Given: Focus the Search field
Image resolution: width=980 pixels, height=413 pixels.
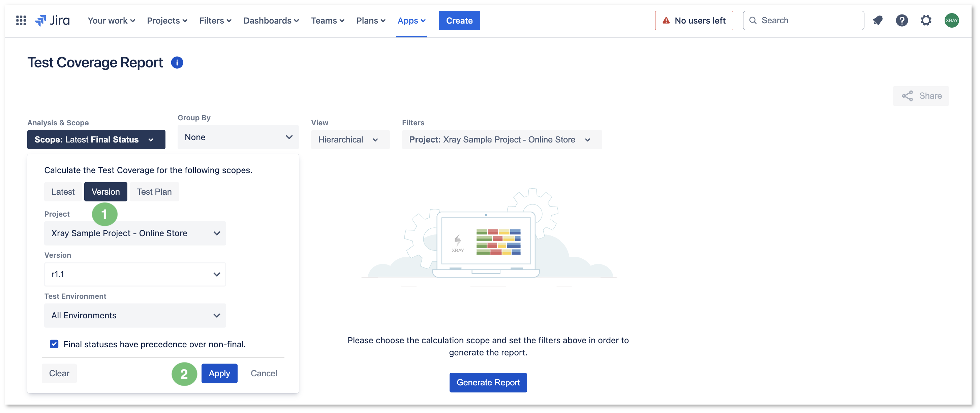Looking at the screenshot, I should pos(803,21).
